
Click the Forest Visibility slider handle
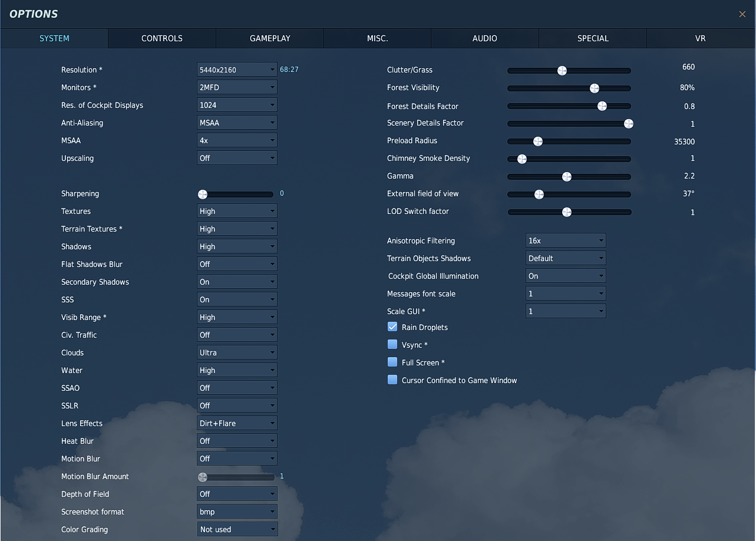[595, 88]
